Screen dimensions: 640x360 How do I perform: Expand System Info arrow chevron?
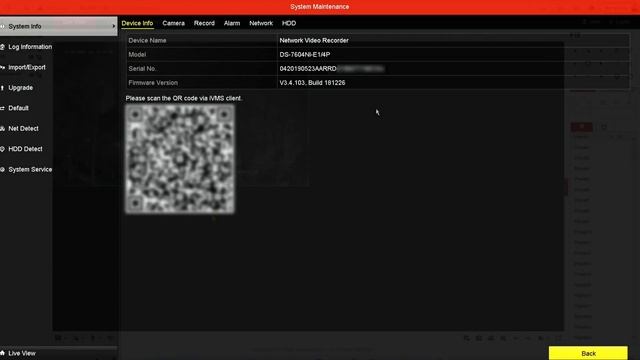(113, 27)
